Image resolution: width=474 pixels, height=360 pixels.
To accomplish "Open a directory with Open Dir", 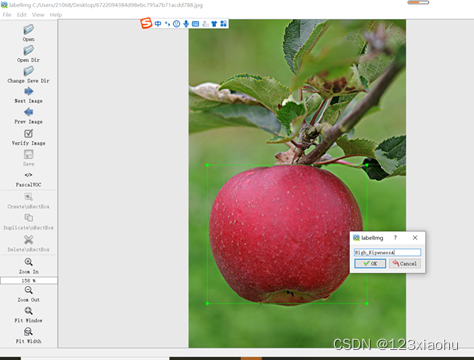I will (28, 50).
